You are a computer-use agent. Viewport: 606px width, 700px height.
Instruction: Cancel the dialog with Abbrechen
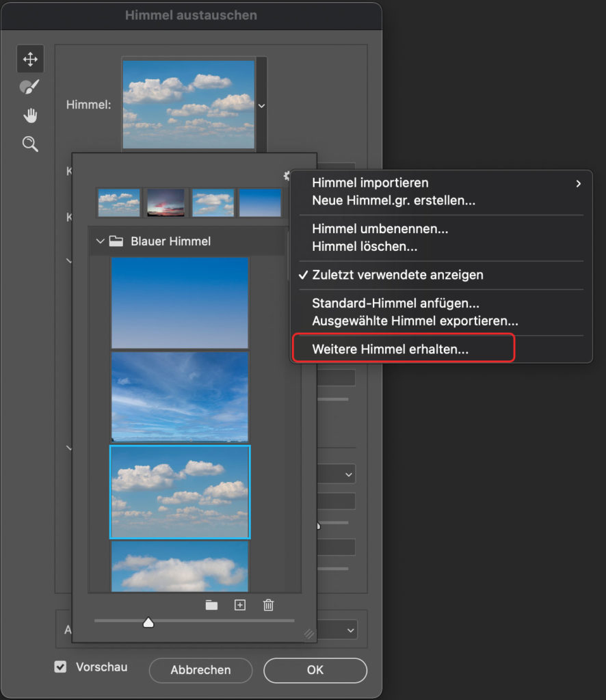200,671
